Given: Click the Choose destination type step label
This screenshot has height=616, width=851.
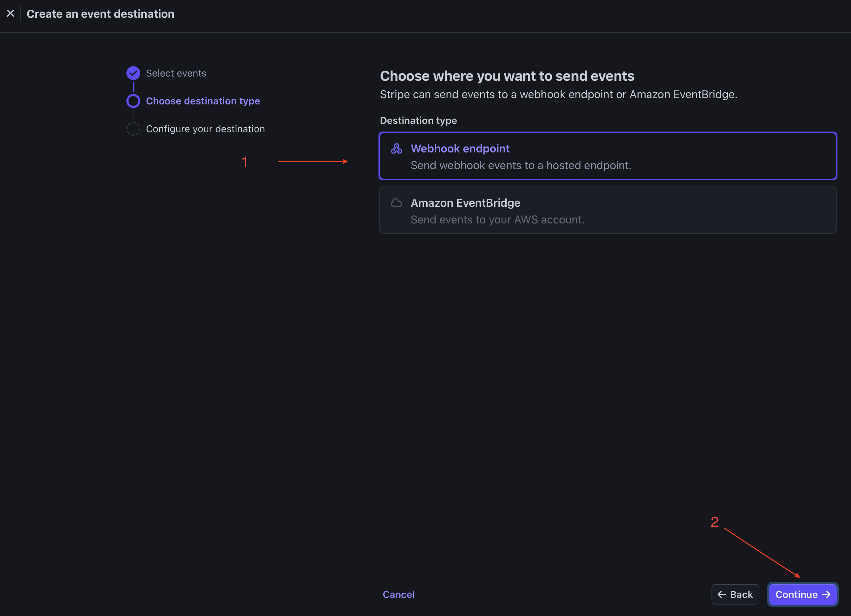Looking at the screenshot, I should [203, 101].
